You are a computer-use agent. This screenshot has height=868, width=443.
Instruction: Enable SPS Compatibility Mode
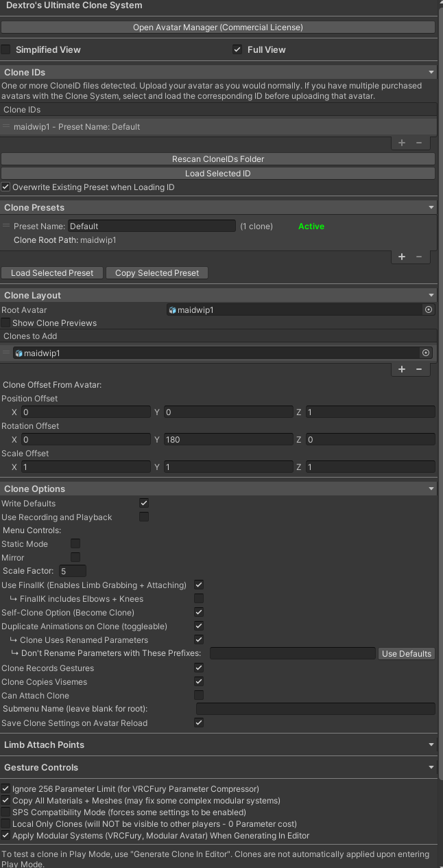(x=5, y=812)
